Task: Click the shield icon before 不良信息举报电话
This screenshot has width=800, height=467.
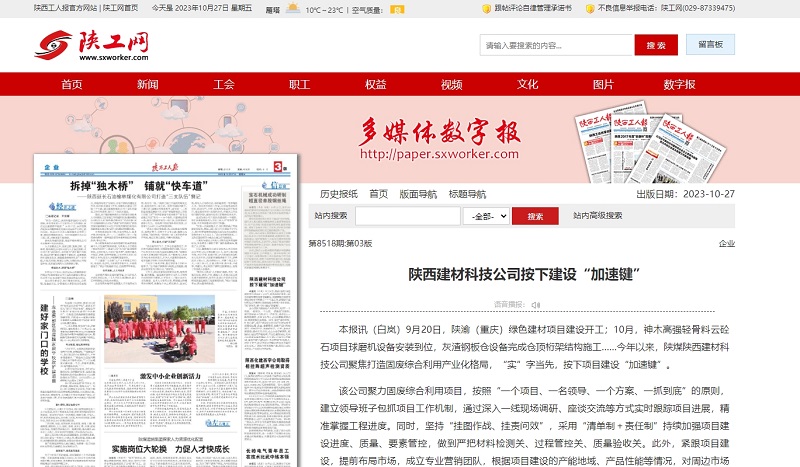Action: coord(590,9)
